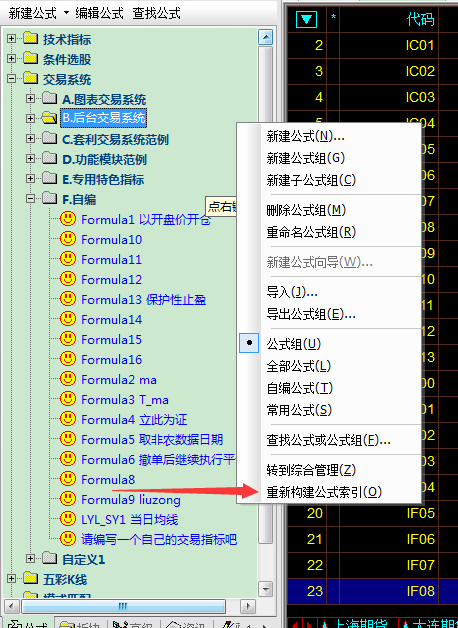
Task: Choose 新建公式组(G) from context menu
Action: pos(329,158)
